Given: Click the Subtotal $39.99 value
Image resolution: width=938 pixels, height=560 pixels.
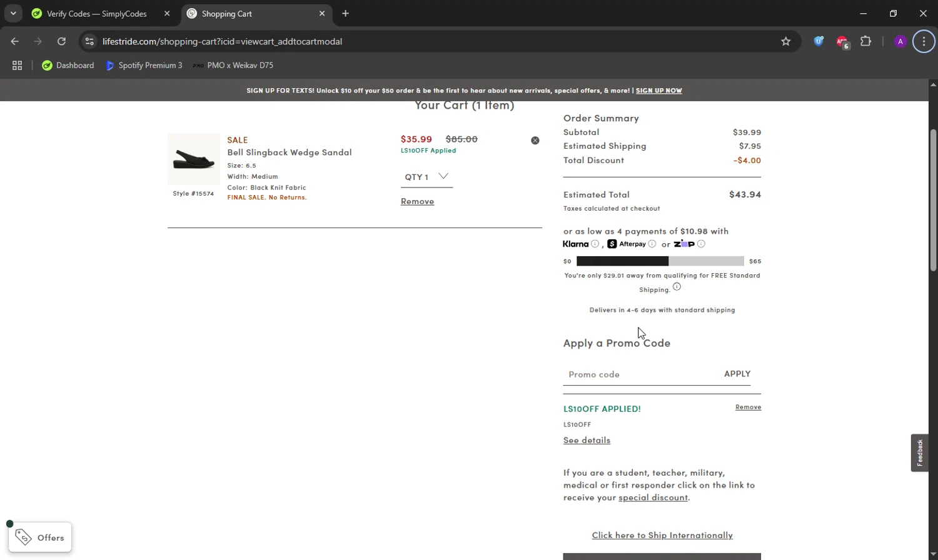Looking at the screenshot, I should coord(747,132).
